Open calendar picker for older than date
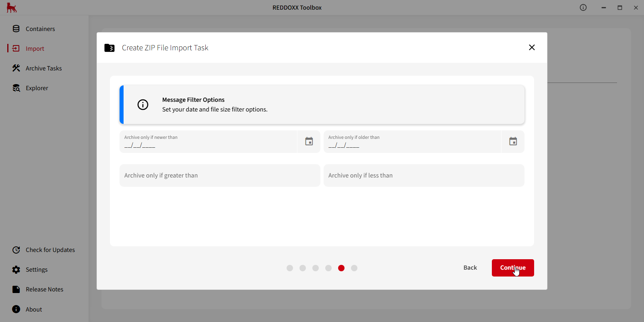Screen dimensions: 644x322 tap(513, 141)
